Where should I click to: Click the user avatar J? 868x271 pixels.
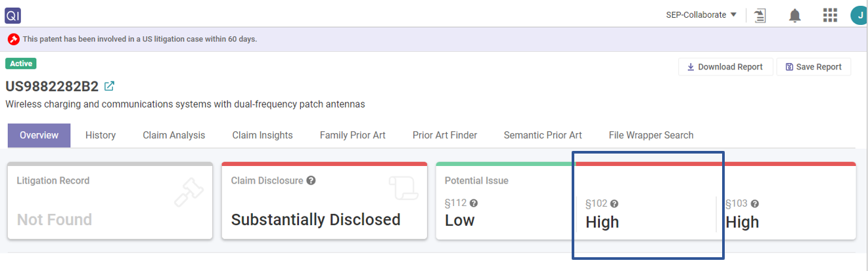[x=858, y=15]
